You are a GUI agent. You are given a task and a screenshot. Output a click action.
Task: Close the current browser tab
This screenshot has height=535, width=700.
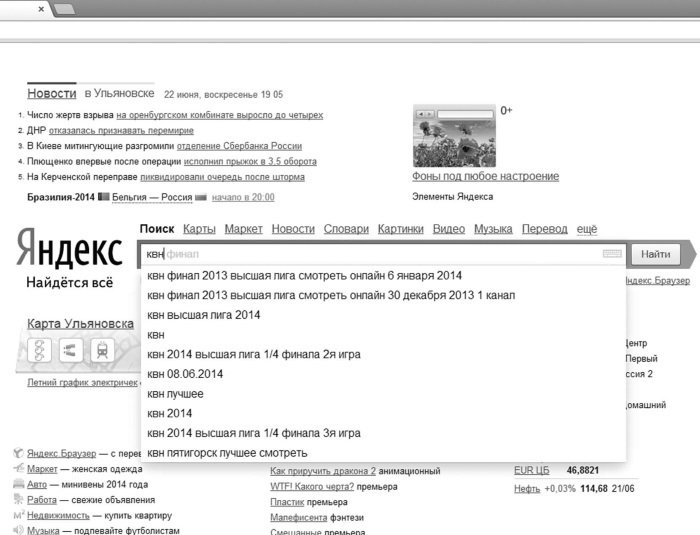coord(41,9)
